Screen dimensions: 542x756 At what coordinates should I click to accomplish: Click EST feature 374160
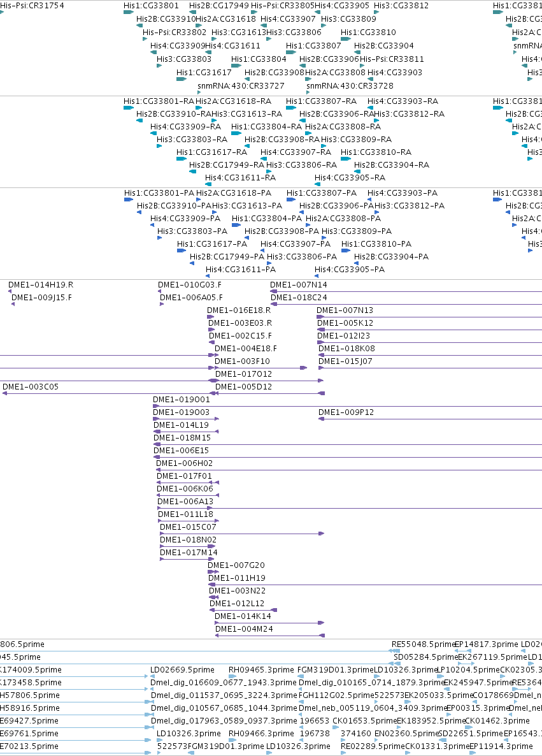tap(356, 734)
